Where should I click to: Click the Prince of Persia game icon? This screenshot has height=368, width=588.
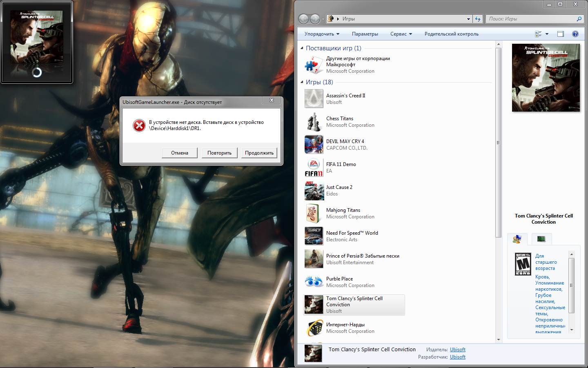pos(314,259)
